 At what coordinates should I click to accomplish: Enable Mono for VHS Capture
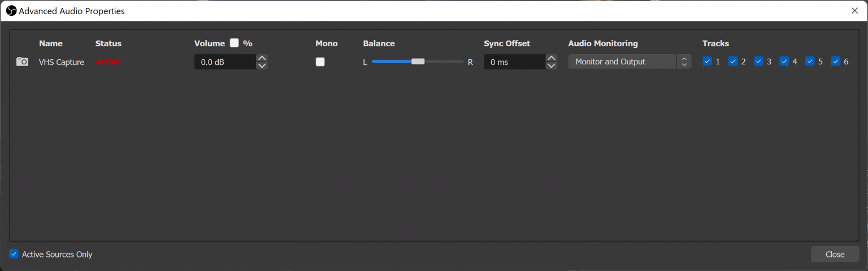pyautogui.click(x=320, y=62)
